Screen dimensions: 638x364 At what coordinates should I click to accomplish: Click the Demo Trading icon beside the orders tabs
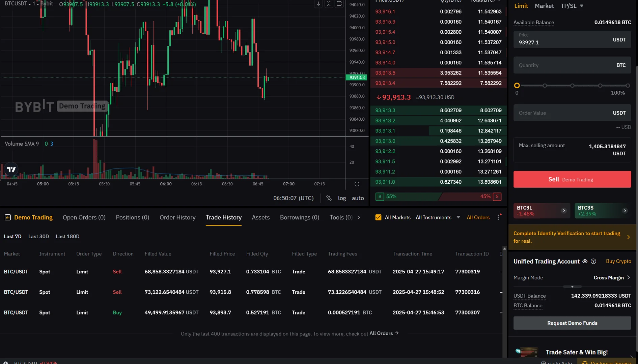point(7,217)
